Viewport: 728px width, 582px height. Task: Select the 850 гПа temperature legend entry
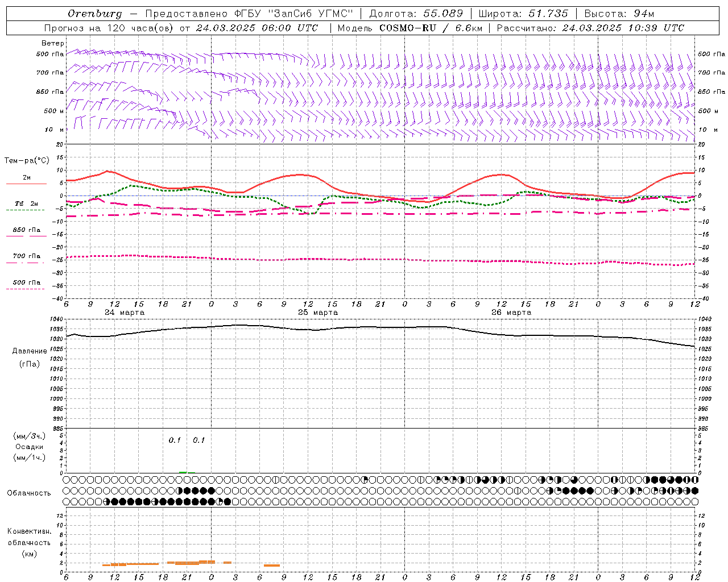coord(26,231)
